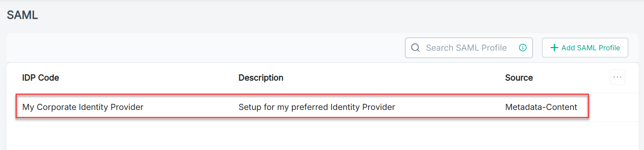Click the info icon in search box
The width and height of the screenshot is (644, 150).
click(523, 48)
